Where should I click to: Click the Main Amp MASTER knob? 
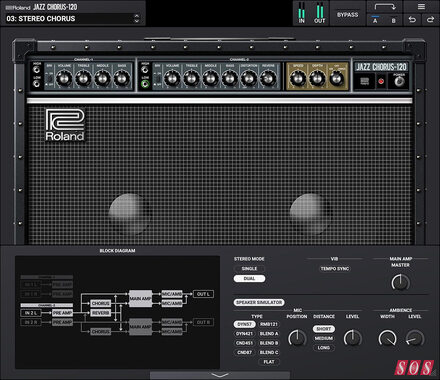tap(400, 282)
